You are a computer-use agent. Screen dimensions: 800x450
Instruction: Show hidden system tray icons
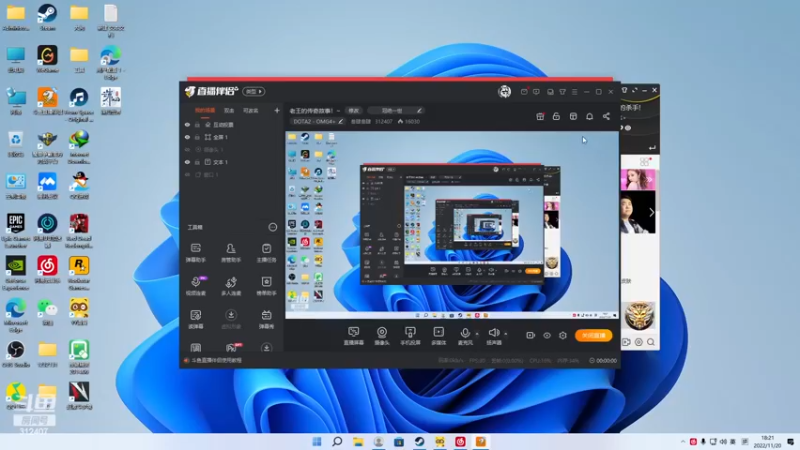click(683, 441)
